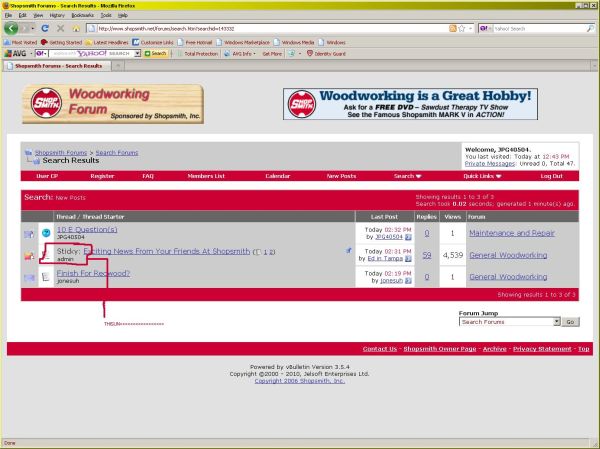Expand the Search menu in red navbar
This screenshot has height=449, width=600.
pos(408,176)
